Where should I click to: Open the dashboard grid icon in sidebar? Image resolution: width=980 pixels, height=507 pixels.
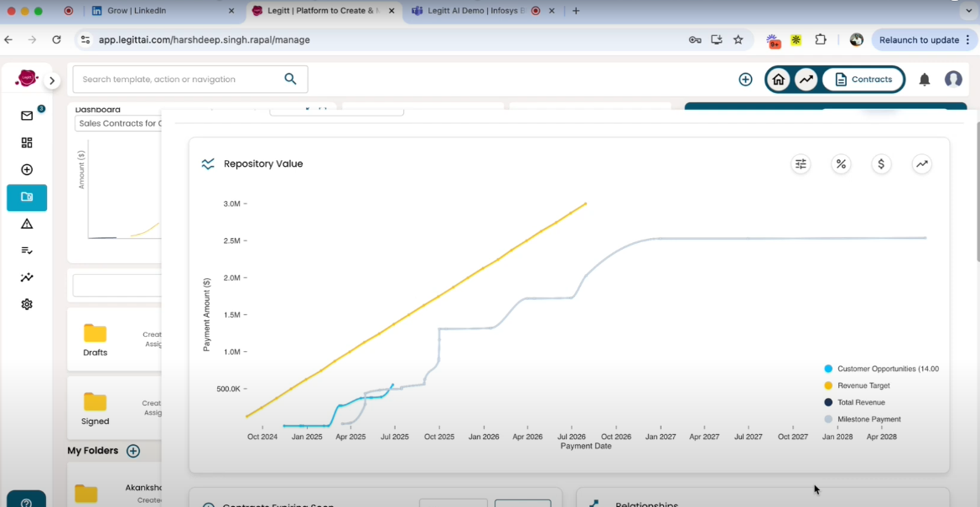(x=27, y=142)
